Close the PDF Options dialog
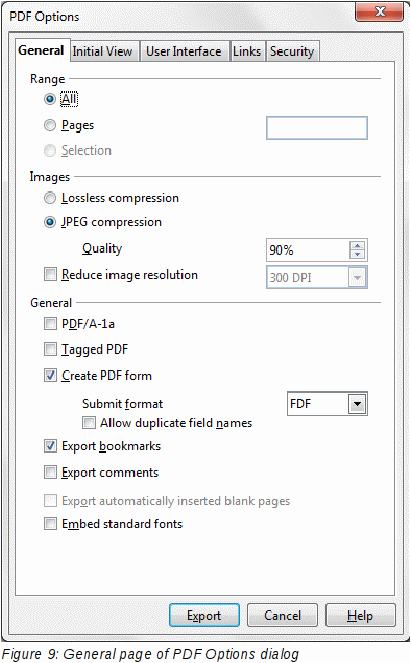The height and width of the screenshot is (663, 411). pyautogui.click(x=379, y=12)
